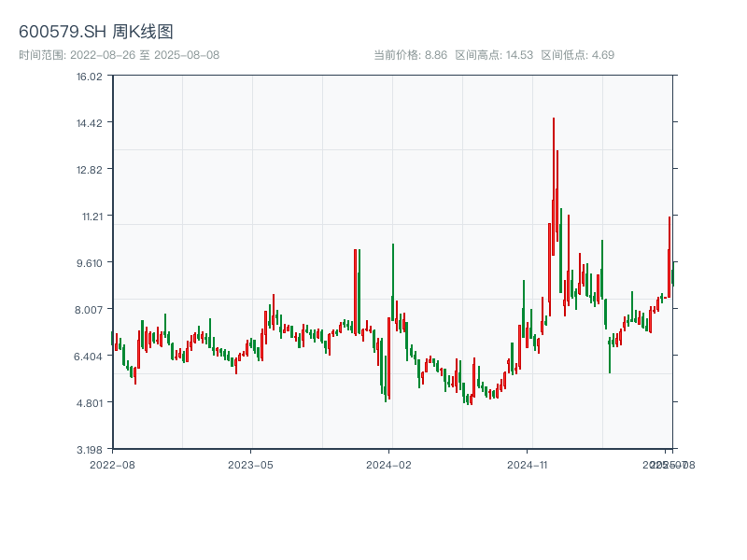Screen dimensions: 747x560
Task: Click the x-axis label 2022-08
Action: 112,465
